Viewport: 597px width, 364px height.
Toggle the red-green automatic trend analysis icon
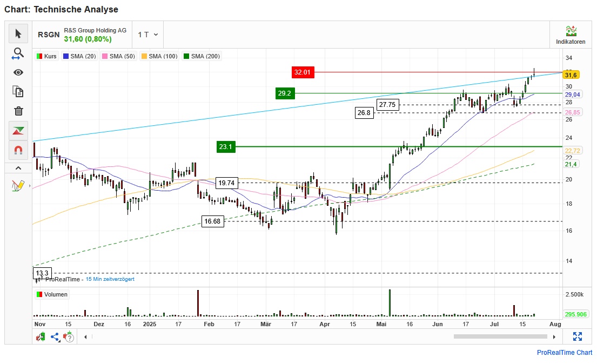[x=18, y=131]
